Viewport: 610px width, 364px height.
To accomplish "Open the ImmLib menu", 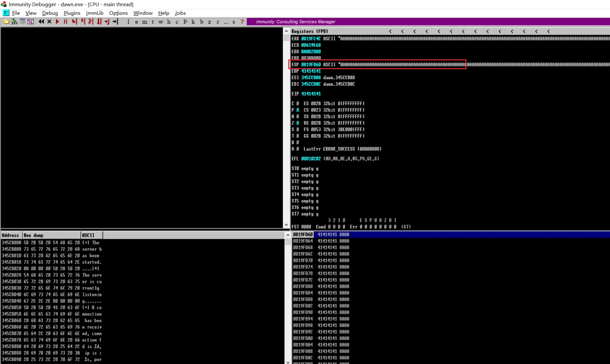I will (x=94, y=13).
